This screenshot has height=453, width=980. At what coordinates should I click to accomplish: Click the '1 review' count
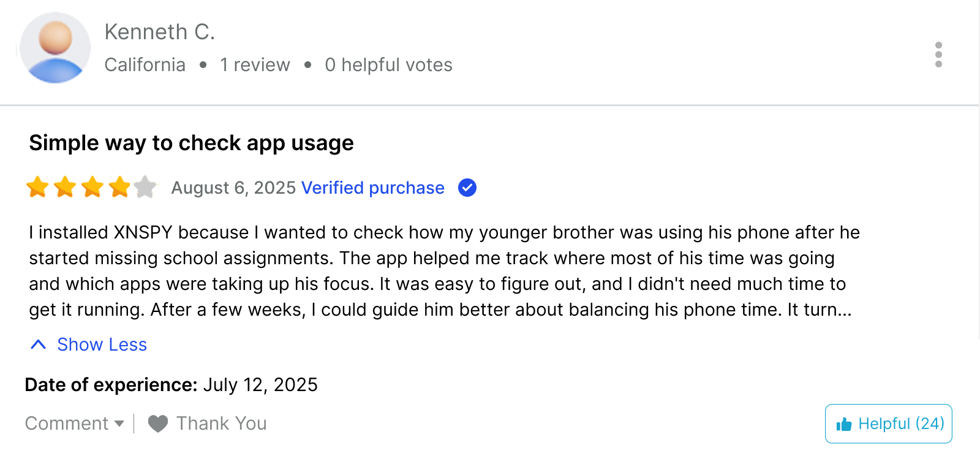(255, 64)
